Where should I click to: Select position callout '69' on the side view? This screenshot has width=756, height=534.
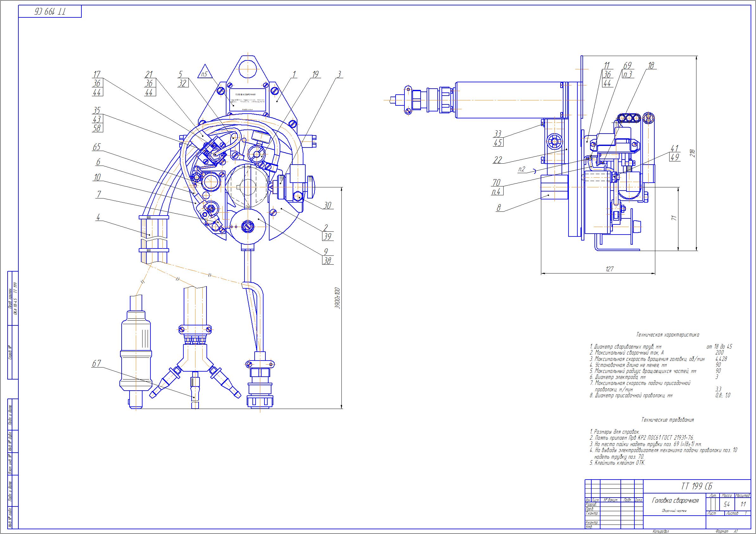(628, 66)
